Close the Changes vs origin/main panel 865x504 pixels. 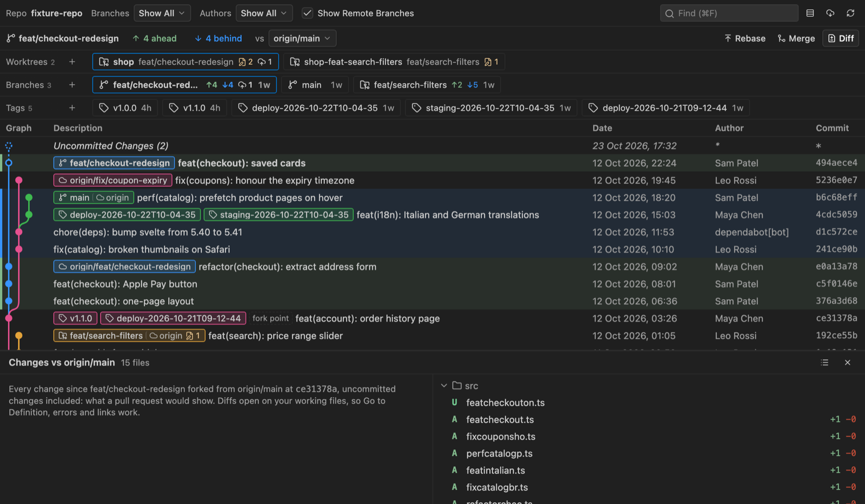point(848,362)
